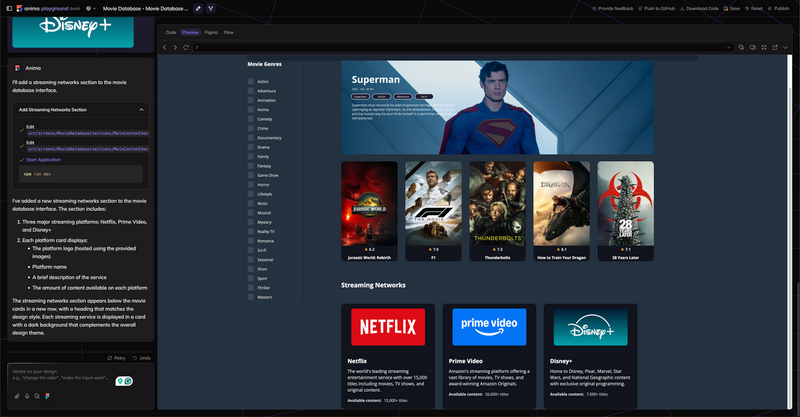Open the Figma tab
Viewport: 800px width, 417px height.
(x=211, y=32)
